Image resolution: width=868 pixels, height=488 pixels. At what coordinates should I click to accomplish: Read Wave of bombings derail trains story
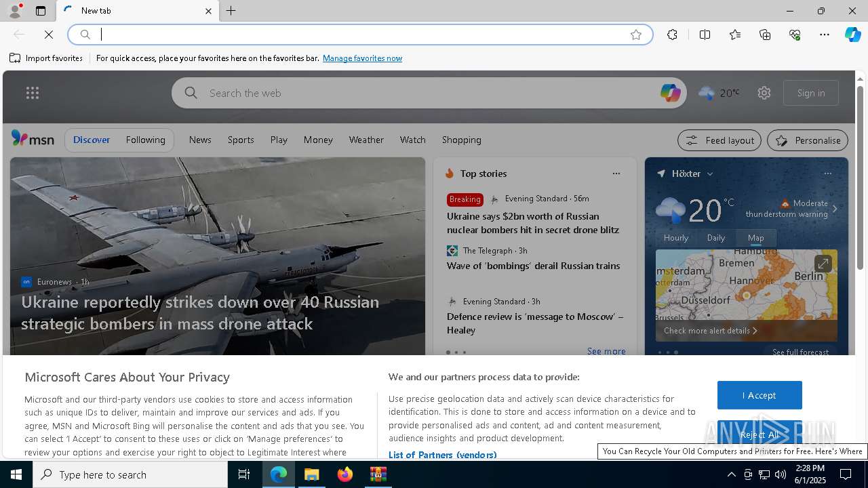coord(534,266)
